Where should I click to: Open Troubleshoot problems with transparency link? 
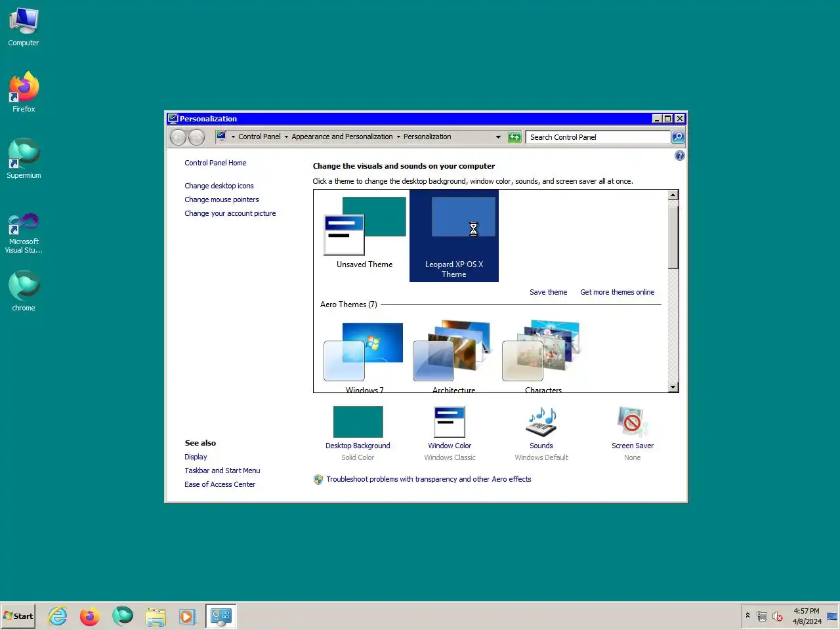coord(429,479)
